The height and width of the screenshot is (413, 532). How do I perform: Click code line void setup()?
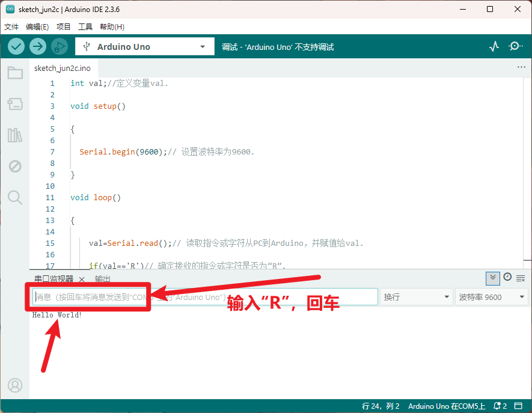point(98,106)
